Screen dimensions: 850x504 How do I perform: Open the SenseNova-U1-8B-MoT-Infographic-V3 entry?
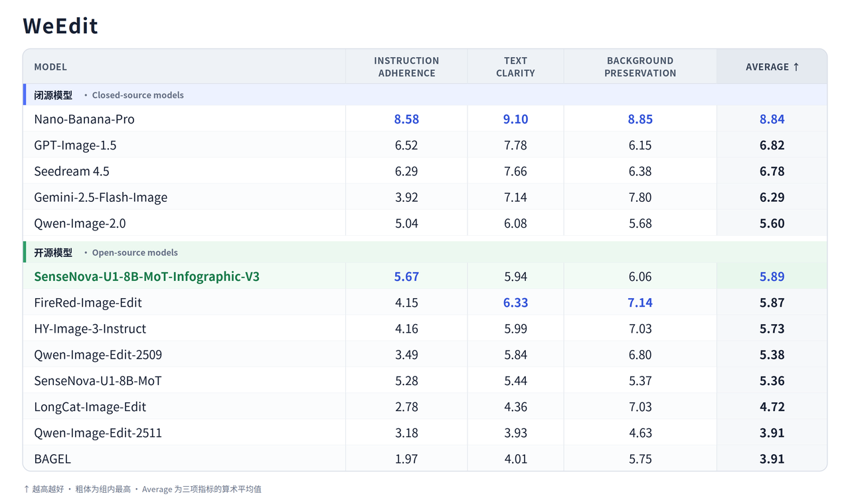coord(147,276)
